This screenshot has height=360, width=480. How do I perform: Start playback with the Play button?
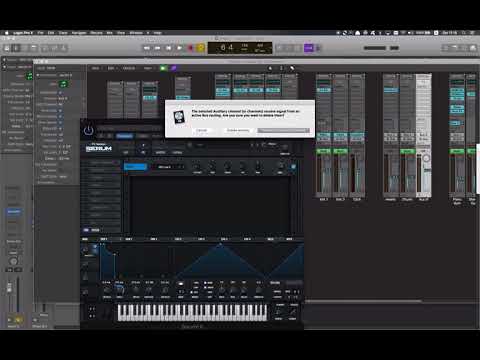click(x=179, y=48)
